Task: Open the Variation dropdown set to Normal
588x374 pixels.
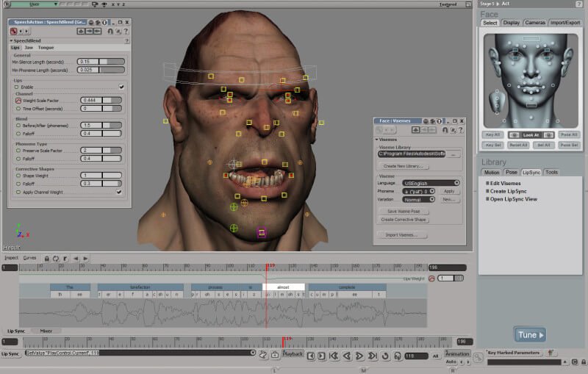Action: 420,199
